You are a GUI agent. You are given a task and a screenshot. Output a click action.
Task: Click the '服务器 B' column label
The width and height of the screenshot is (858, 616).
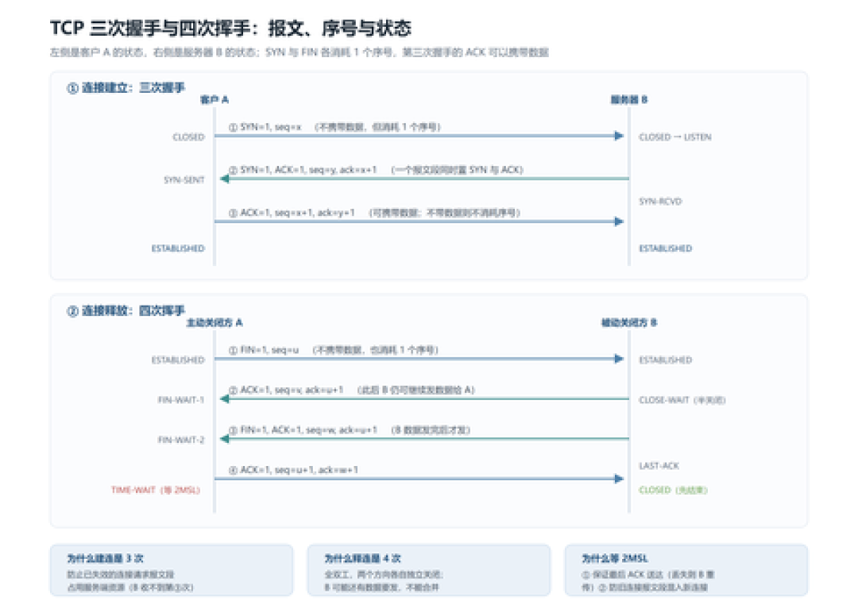[628, 99]
